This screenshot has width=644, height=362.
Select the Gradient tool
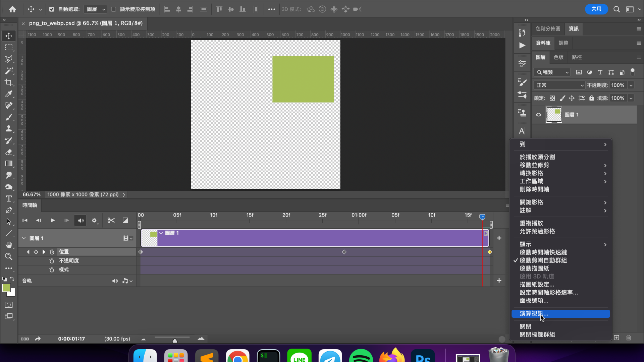[9, 164]
